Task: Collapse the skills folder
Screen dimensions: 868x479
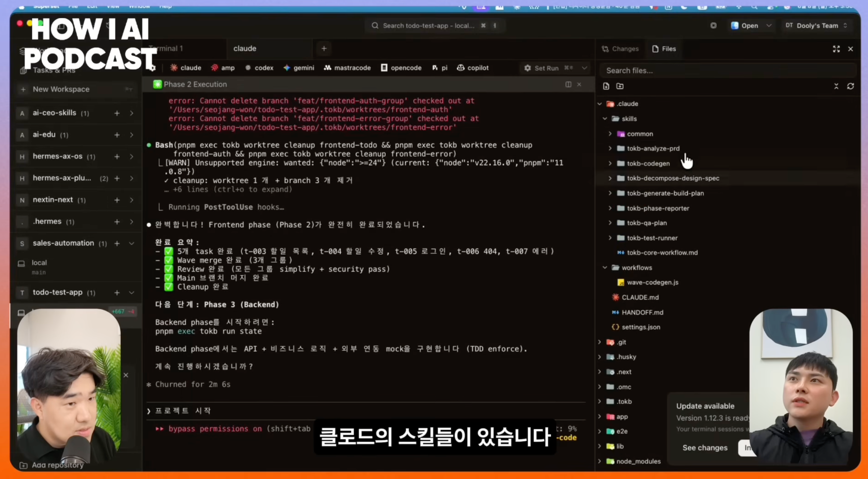Action: 605,119
